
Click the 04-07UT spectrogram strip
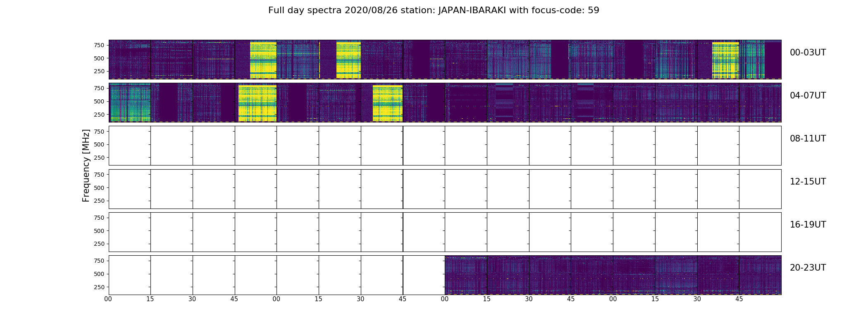click(x=445, y=102)
